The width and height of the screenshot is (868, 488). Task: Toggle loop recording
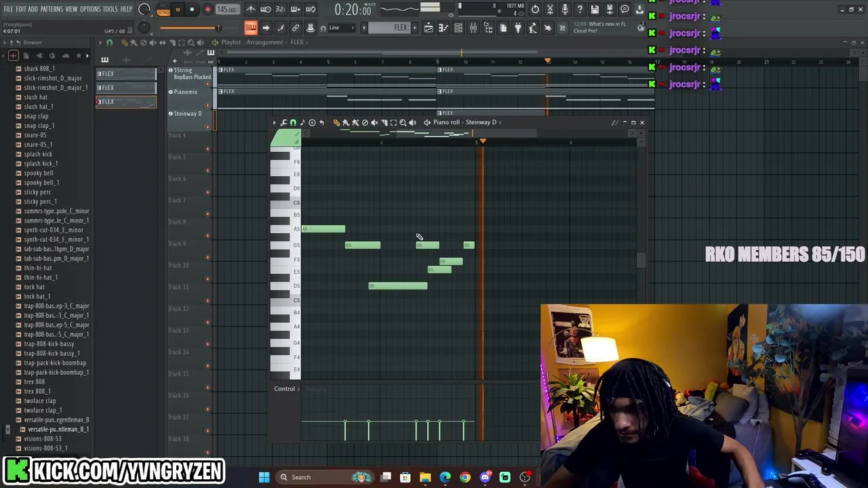tap(311, 9)
